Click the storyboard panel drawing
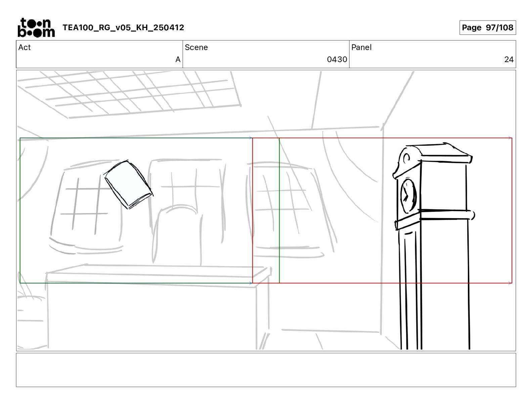The image size is (532, 411). [266, 211]
